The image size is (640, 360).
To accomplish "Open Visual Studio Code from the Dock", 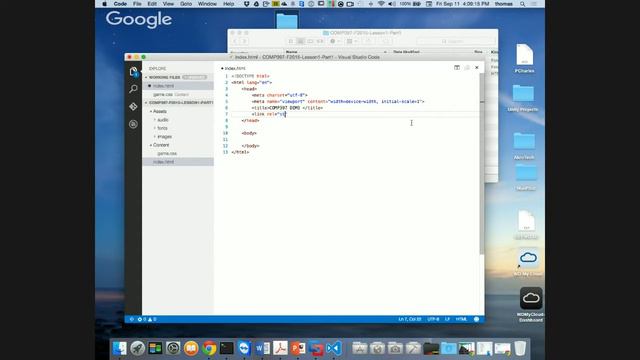I will point(333,348).
